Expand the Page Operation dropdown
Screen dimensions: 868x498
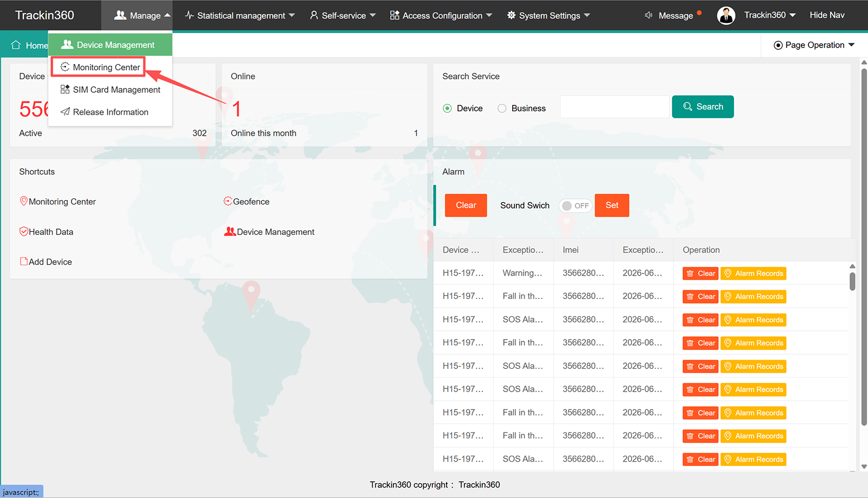814,45
